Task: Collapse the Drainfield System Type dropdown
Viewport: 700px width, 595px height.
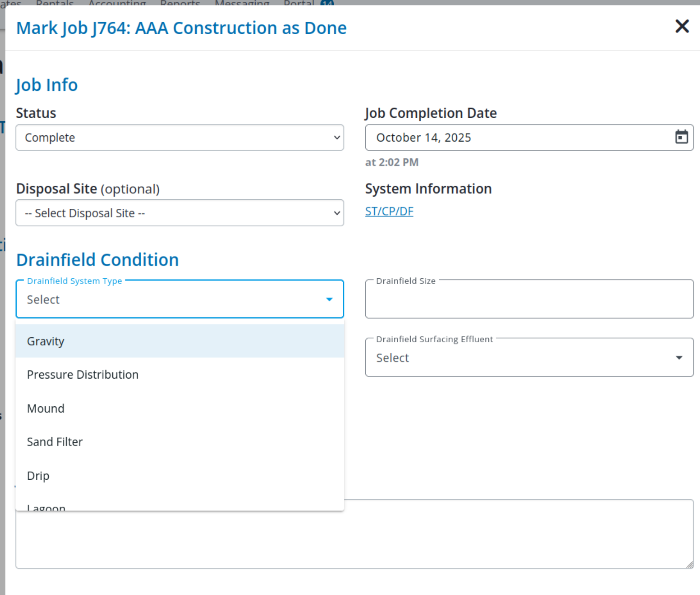Action: 180,299
